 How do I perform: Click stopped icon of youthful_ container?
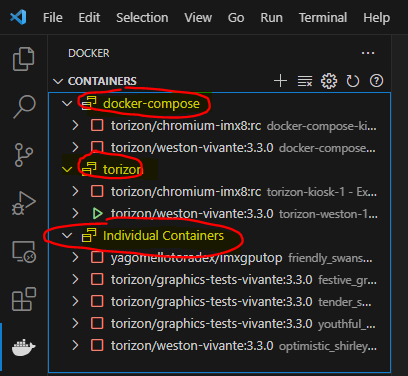(x=97, y=323)
